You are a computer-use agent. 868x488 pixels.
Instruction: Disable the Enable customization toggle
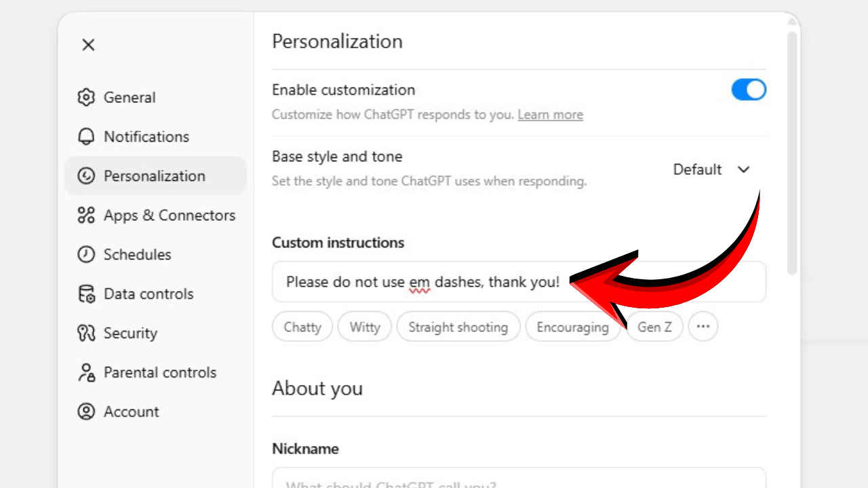click(x=749, y=89)
